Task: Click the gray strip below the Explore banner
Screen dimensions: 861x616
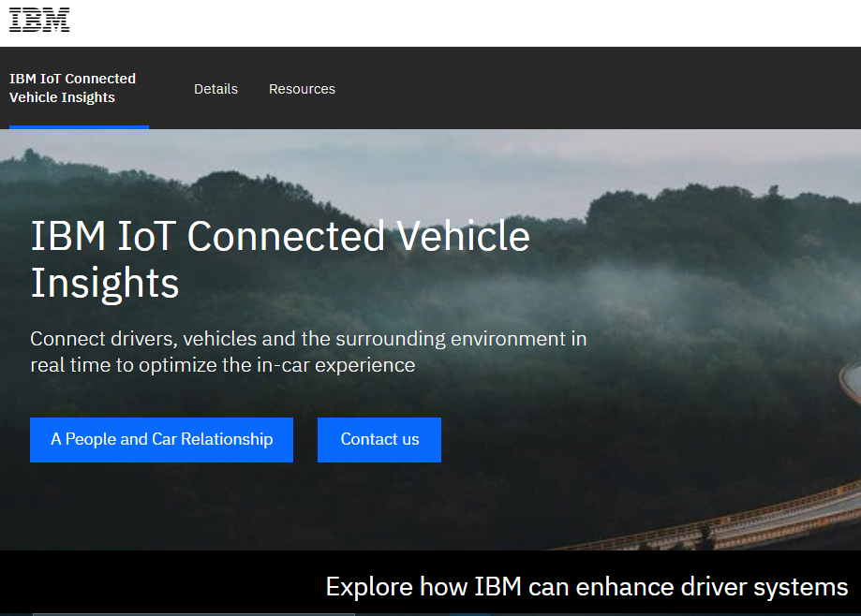Action: pyautogui.click(x=194, y=614)
